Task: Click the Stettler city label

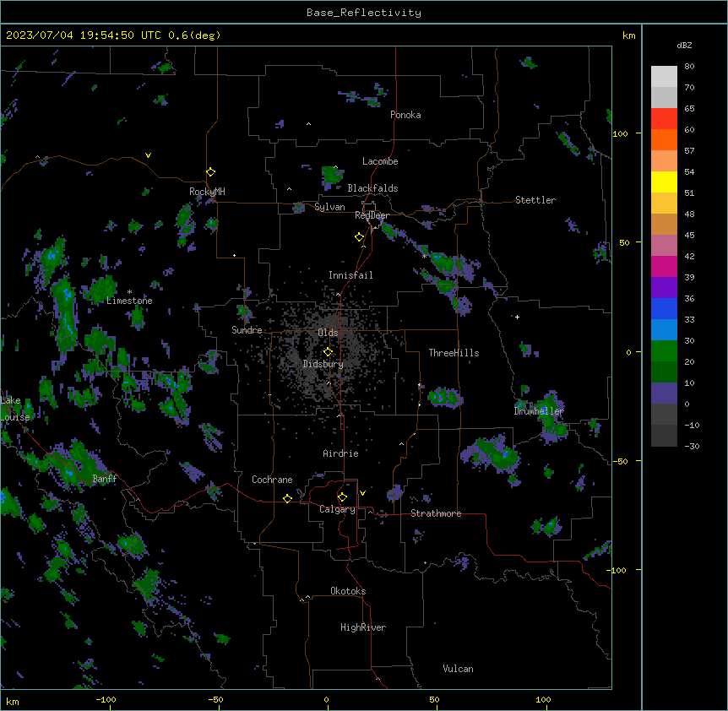Action: pos(535,200)
